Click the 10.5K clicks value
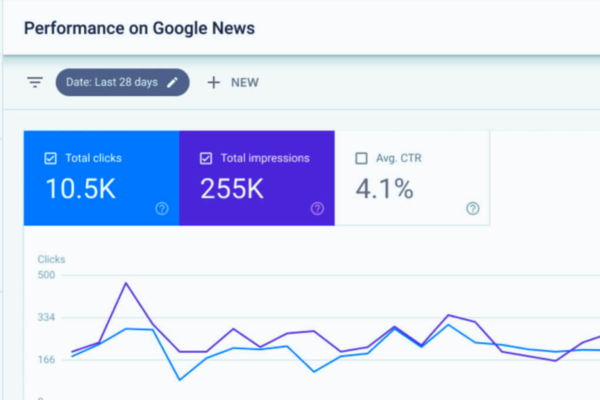Image resolution: width=600 pixels, height=400 pixels. (x=80, y=189)
